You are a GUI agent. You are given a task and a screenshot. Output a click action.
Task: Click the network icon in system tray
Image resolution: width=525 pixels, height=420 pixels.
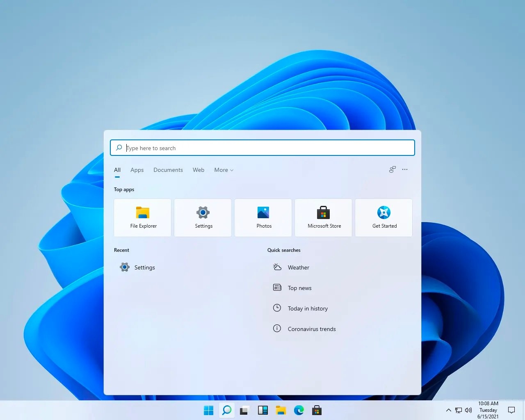coord(459,410)
